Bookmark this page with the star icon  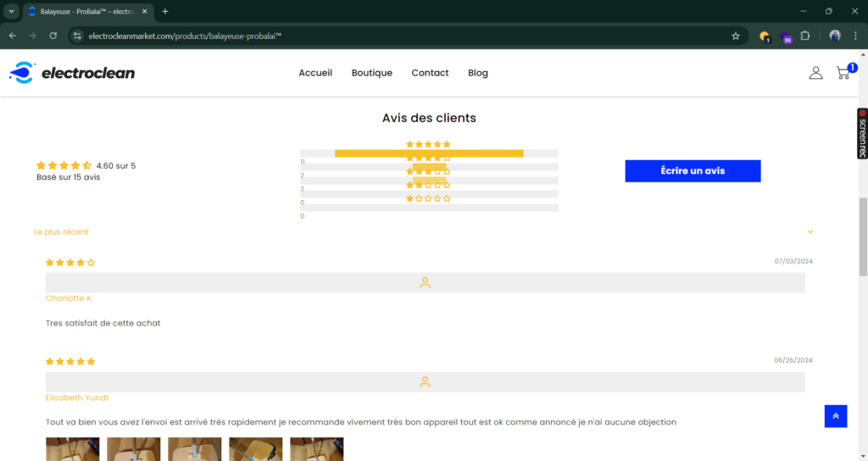736,36
